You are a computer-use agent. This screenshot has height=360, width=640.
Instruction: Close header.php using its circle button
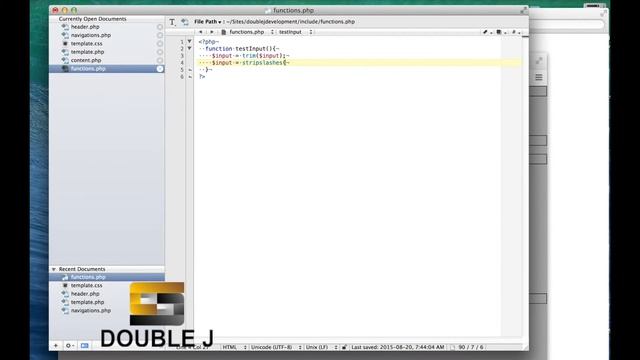point(160,27)
